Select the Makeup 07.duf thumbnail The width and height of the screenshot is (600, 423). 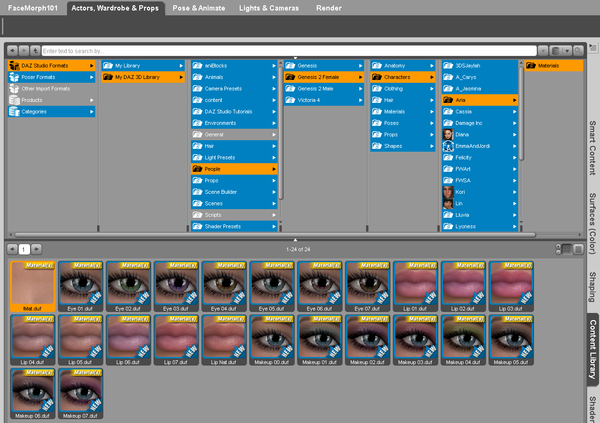click(80, 394)
